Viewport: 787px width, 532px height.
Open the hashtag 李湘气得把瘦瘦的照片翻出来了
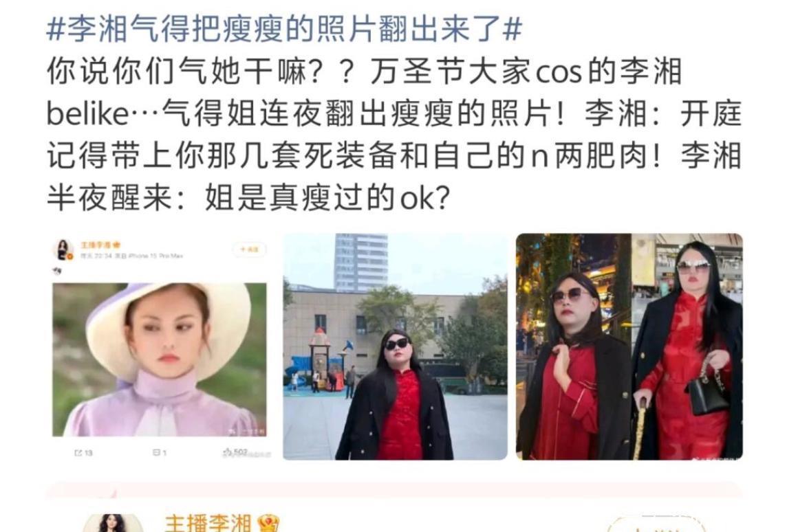coord(284,28)
